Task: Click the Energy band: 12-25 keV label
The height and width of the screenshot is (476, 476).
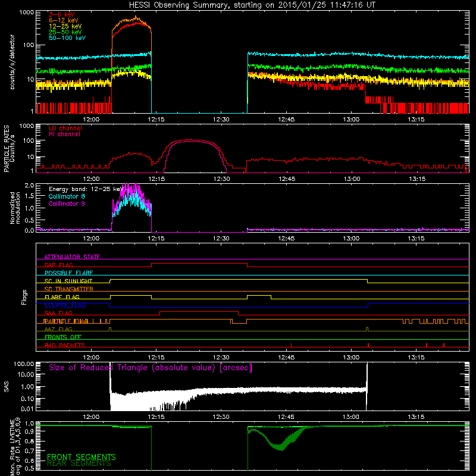Action: tap(86, 189)
